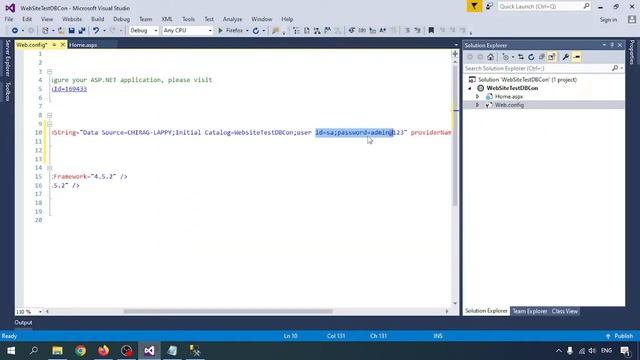Viewport: 640px width, 360px height.
Task: Open the Solution Explorer search options dropdown
Action: pyautogui.click(x=622, y=68)
